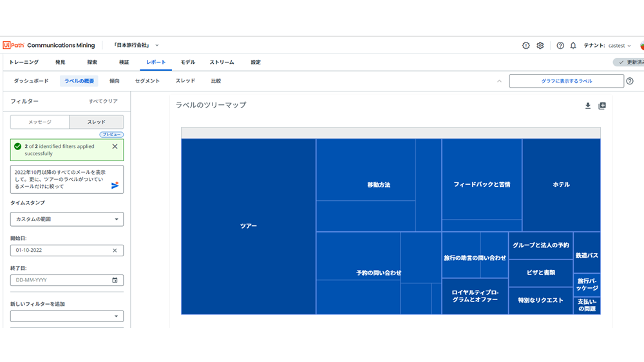
Task: Collapse the panel with the up chevron
Action: [x=500, y=81]
